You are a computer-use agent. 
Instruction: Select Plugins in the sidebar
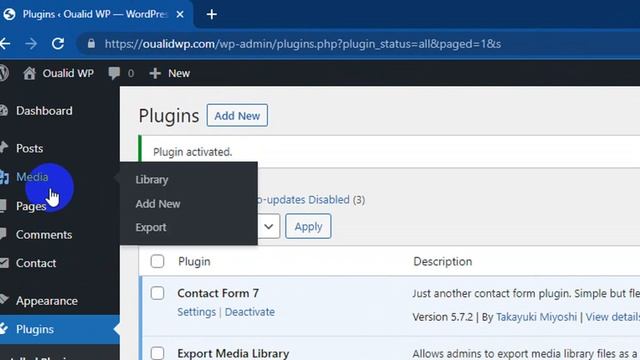[x=35, y=329]
